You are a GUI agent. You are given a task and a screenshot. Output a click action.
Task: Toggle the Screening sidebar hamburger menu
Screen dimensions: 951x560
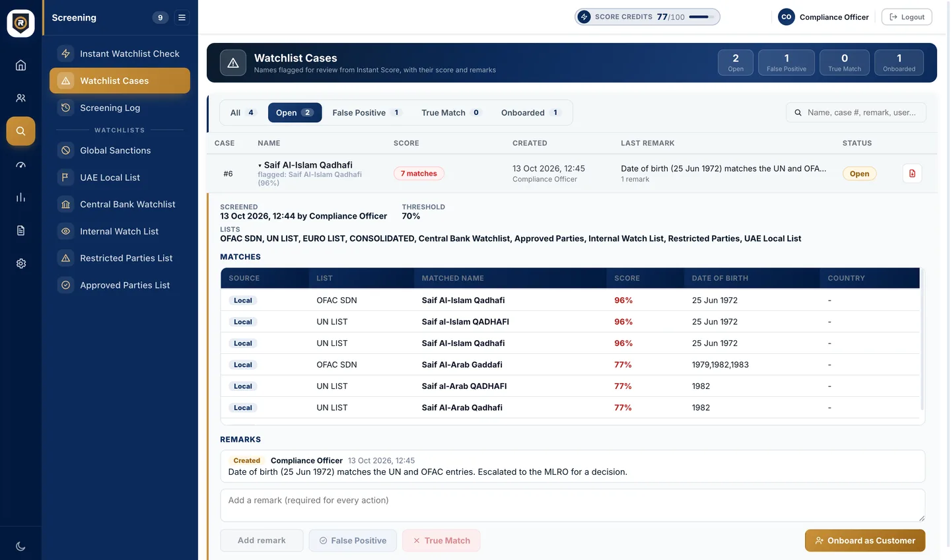(182, 18)
